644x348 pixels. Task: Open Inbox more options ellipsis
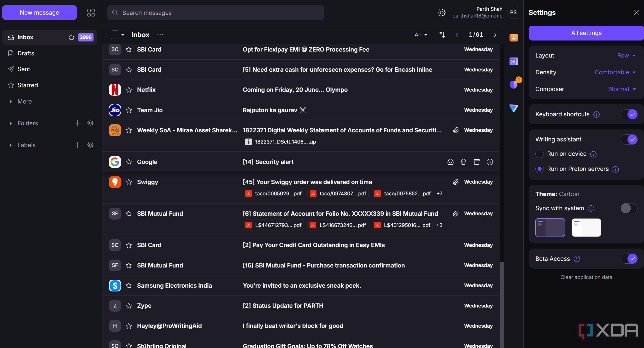point(160,35)
